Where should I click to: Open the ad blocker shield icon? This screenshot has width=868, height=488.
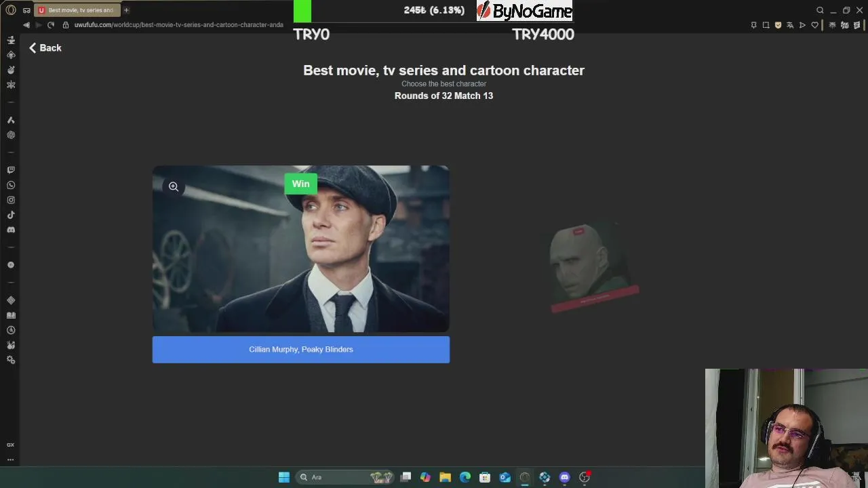(x=778, y=25)
